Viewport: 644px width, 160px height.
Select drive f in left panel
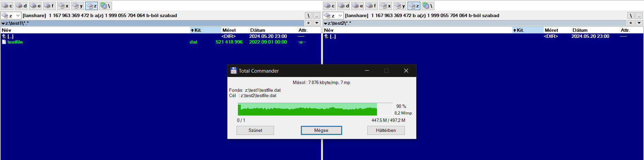click(x=49, y=6)
